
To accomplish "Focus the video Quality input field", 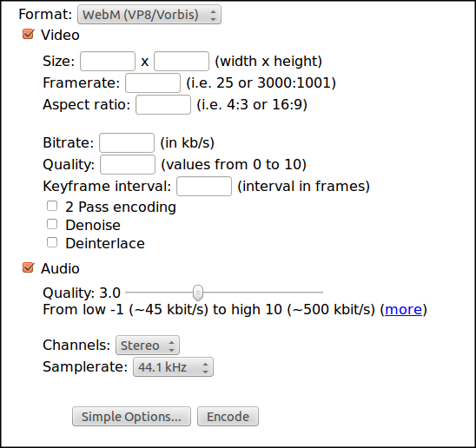I will point(128,164).
